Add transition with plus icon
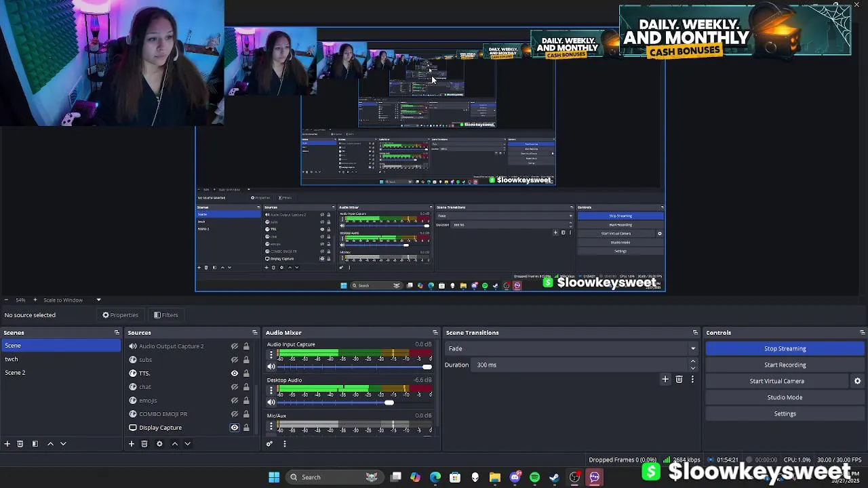Viewport: 868px width, 488px height. click(x=665, y=380)
